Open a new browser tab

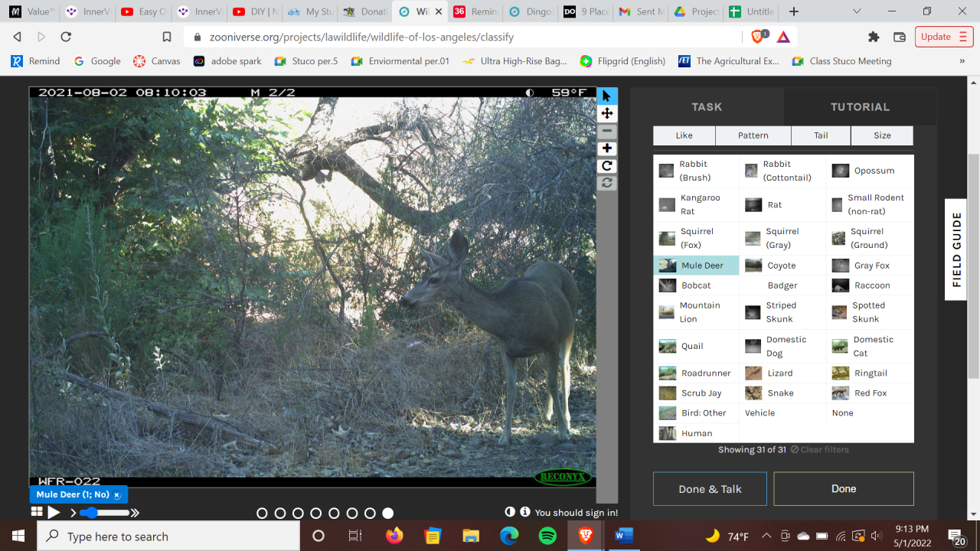coord(794,11)
